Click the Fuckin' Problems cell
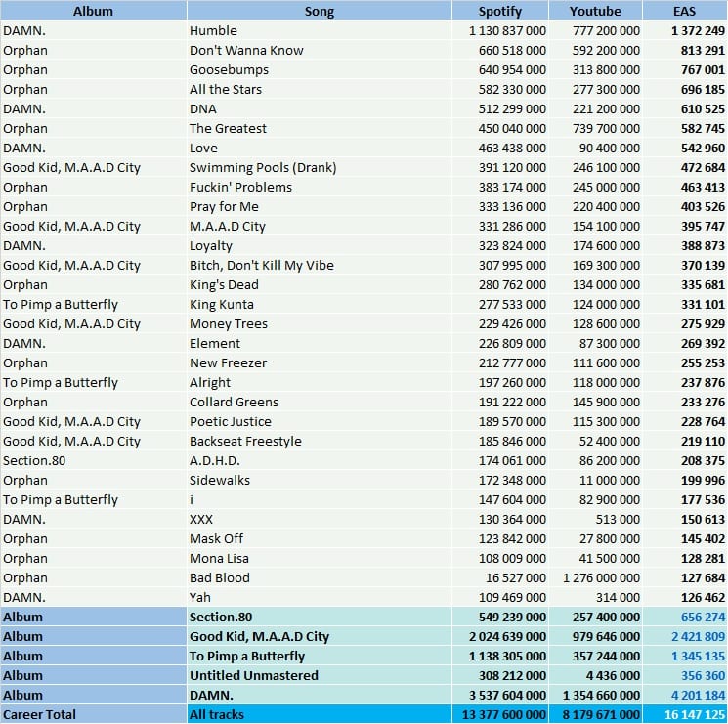The image size is (728, 724). [x=319, y=187]
